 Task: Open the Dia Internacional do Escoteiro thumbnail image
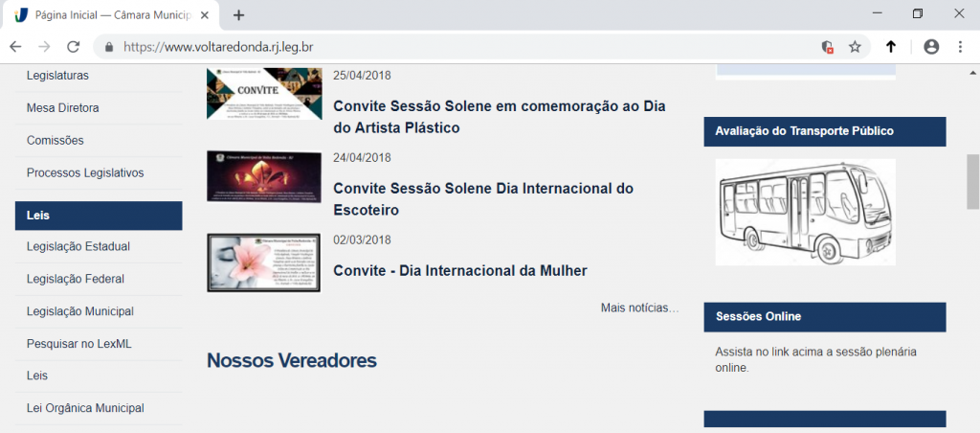264,176
